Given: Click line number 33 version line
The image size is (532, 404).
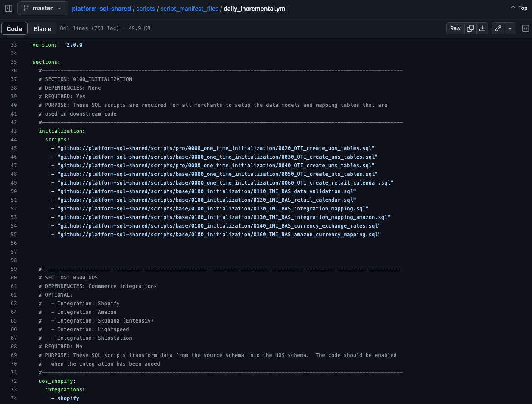Looking at the screenshot, I should (x=14, y=45).
